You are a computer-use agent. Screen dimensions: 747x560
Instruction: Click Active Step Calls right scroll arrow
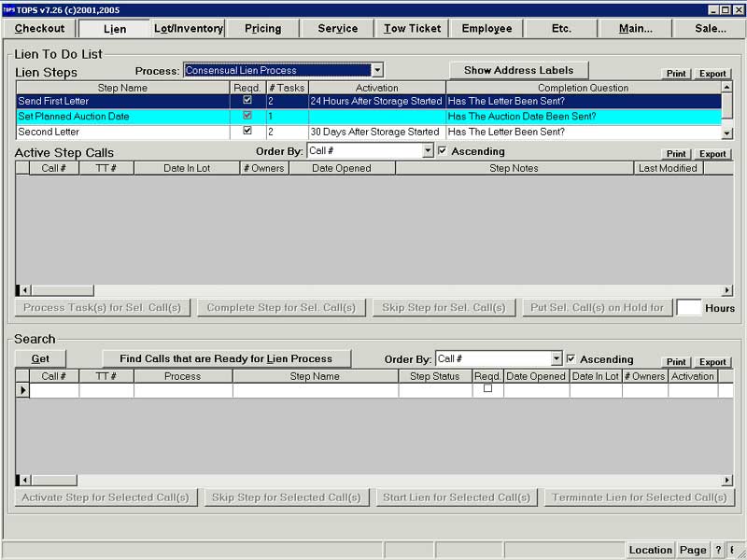pos(727,290)
